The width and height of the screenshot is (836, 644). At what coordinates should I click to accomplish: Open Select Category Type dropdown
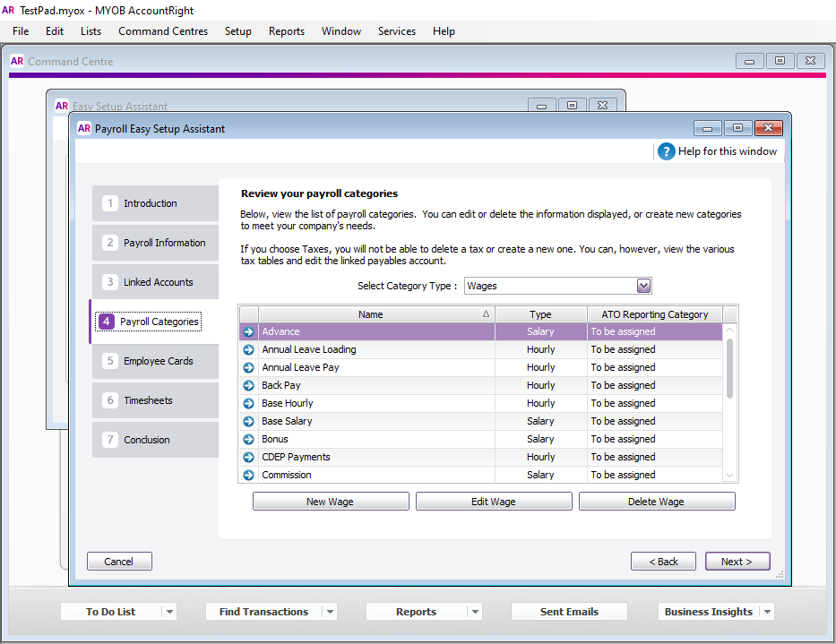tap(643, 286)
